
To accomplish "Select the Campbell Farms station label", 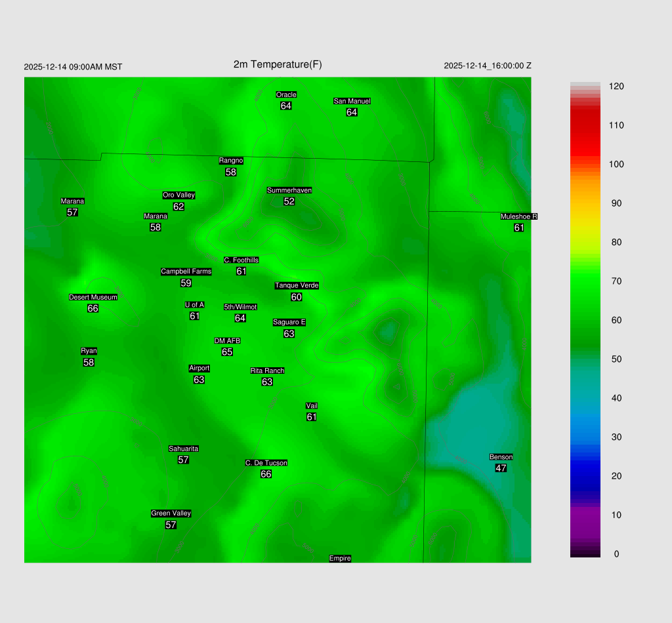I will coord(186,271).
